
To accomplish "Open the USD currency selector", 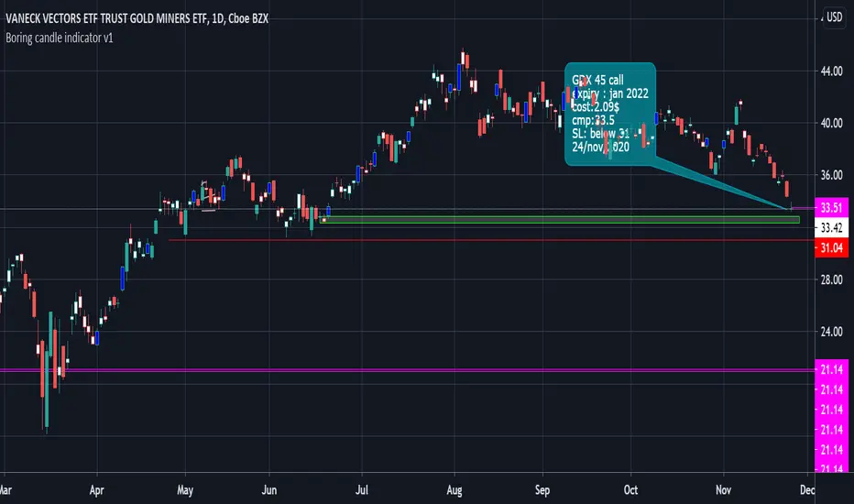I will click(834, 16).
